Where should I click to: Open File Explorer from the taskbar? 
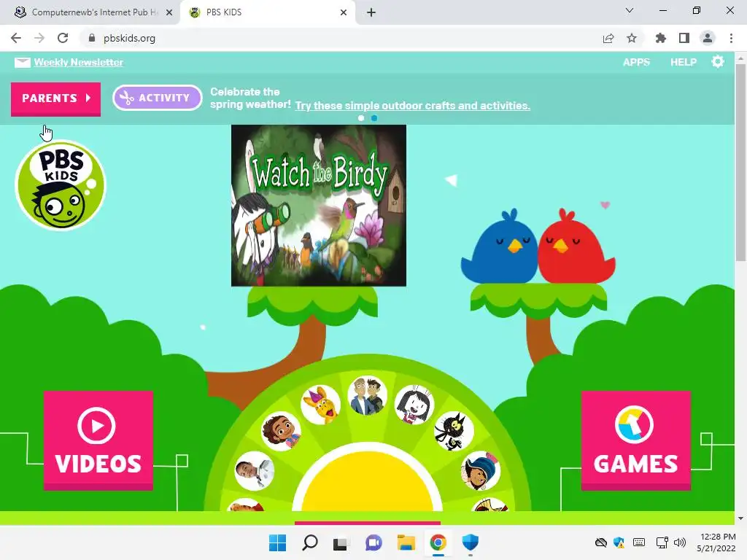(406, 542)
